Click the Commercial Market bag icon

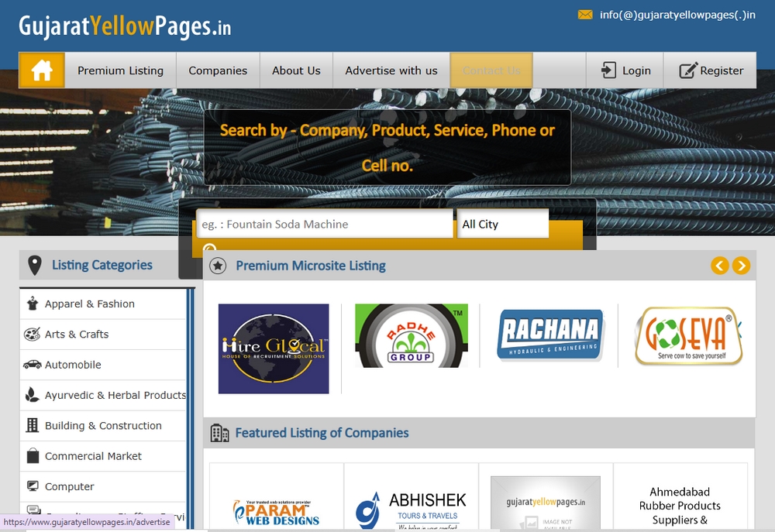33,455
